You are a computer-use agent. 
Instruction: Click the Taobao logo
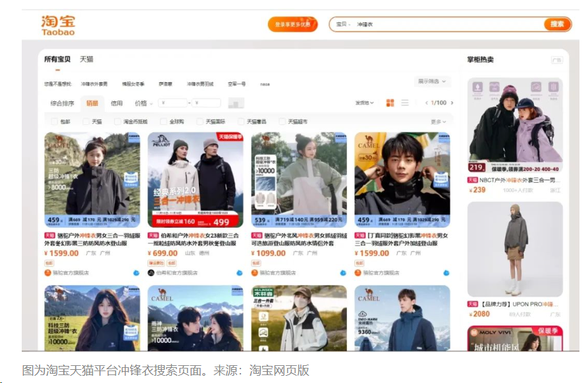pos(58,26)
